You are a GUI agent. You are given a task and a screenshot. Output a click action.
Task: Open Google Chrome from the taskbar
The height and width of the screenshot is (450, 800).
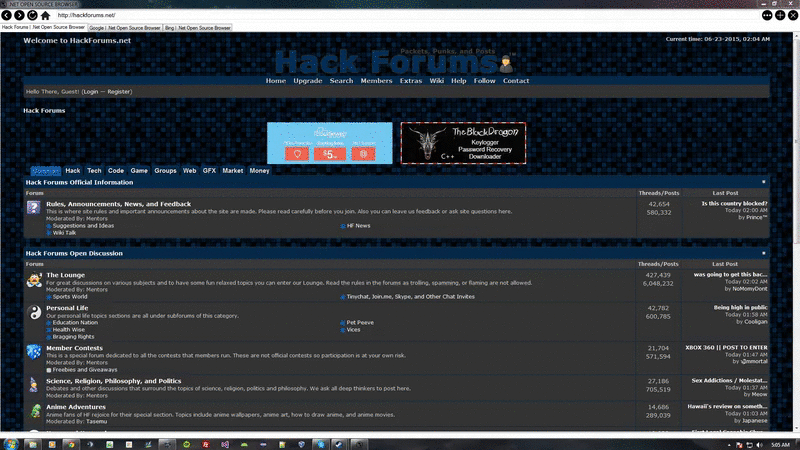[x=70, y=444]
